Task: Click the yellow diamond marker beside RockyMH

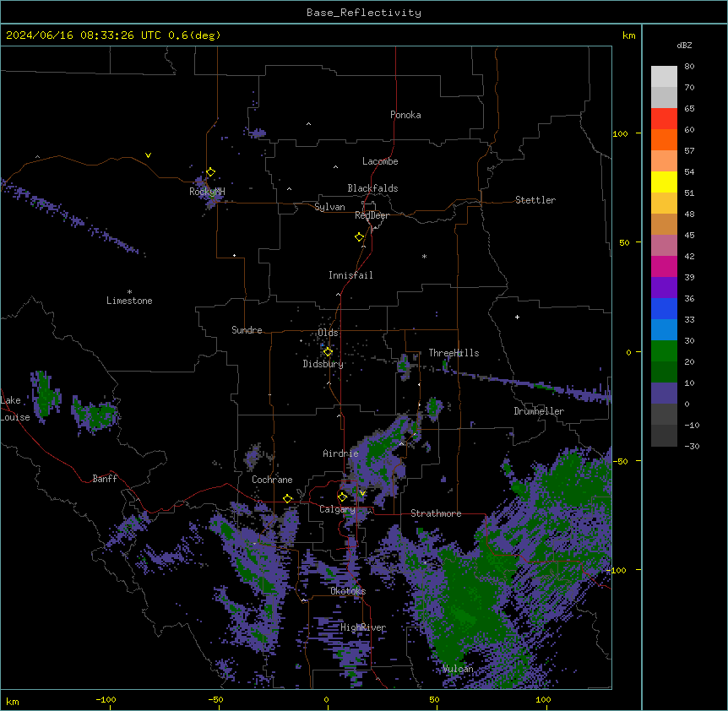Action: (x=210, y=172)
